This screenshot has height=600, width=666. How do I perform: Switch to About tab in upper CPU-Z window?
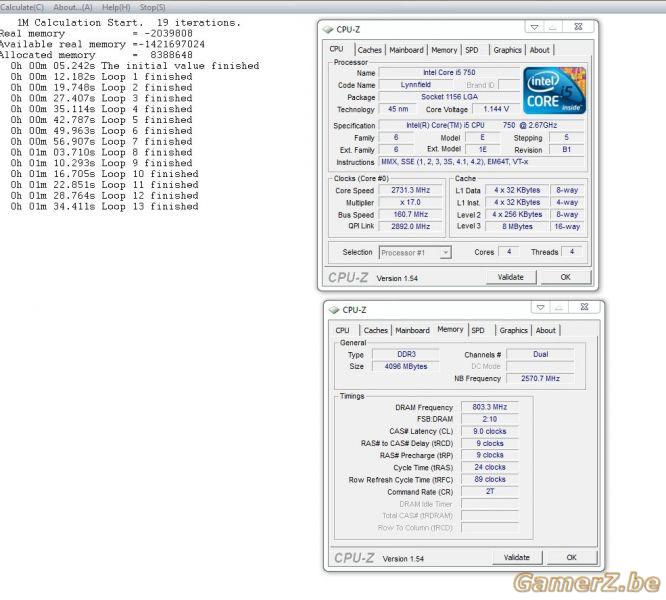[x=539, y=50]
